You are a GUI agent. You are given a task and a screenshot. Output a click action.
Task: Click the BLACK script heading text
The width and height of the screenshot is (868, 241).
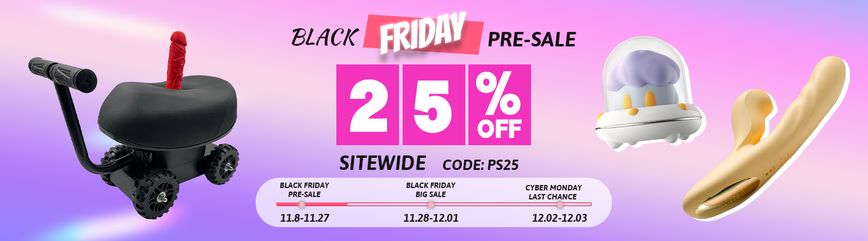pyautogui.click(x=323, y=38)
